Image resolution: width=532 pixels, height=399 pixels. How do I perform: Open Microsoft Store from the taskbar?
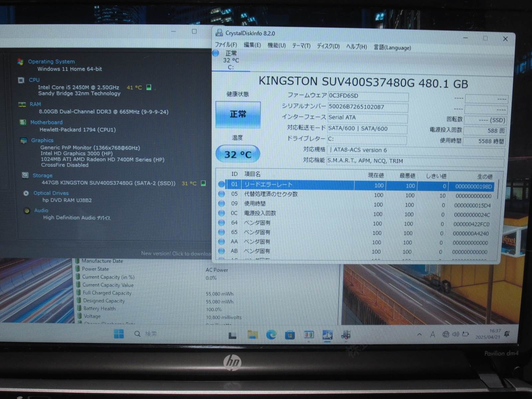pyautogui.click(x=290, y=335)
